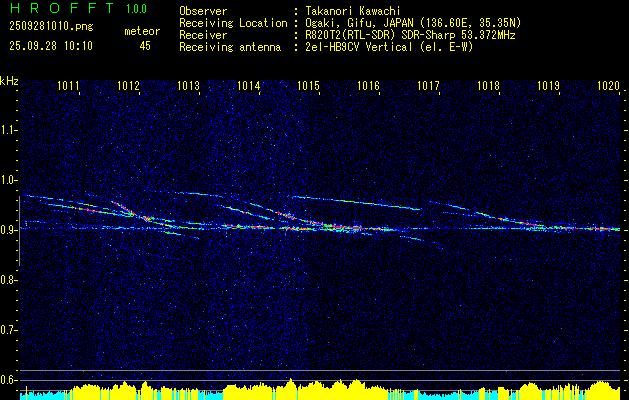Click frequency axis label 1.0
This screenshot has width=629, height=400.
tap(8, 180)
